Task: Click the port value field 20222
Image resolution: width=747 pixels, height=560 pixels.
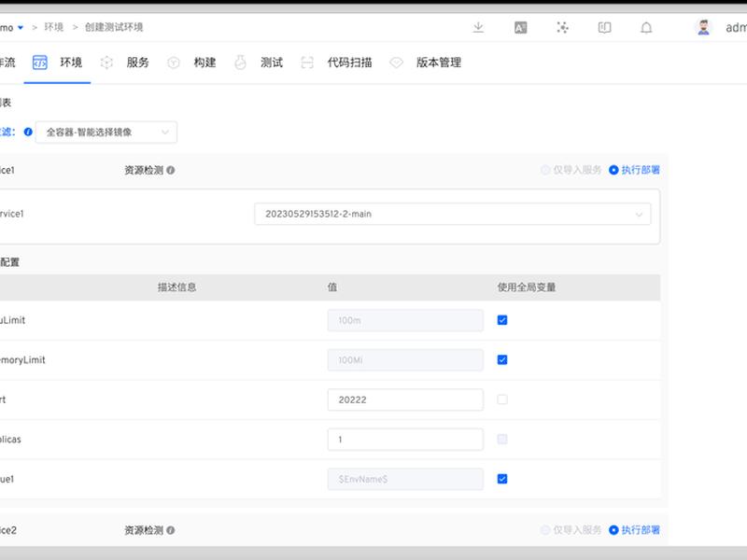Action: 405,399
